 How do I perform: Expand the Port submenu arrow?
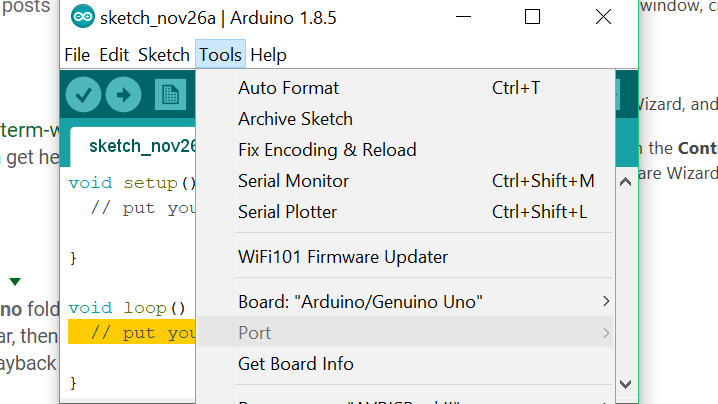pos(605,332)
